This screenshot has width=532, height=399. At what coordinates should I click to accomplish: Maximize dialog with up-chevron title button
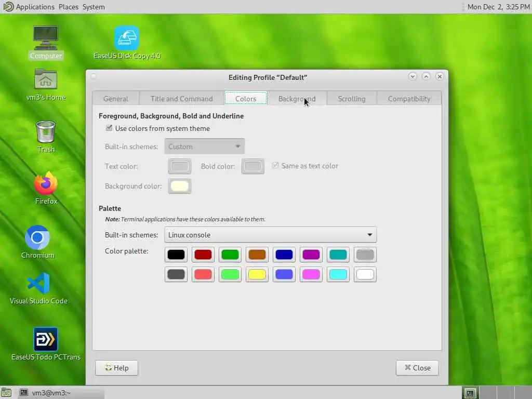tap(426, 76)
